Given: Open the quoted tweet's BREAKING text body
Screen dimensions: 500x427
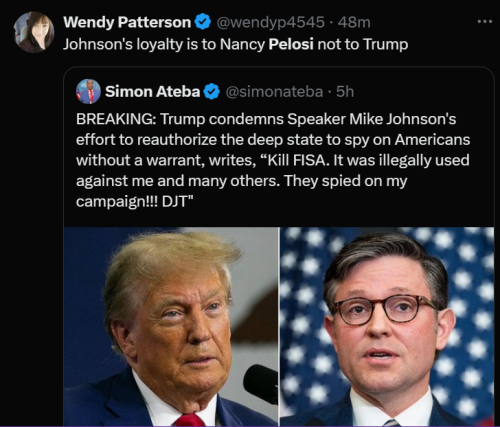Looking at the screenshot, I should 273,160.
